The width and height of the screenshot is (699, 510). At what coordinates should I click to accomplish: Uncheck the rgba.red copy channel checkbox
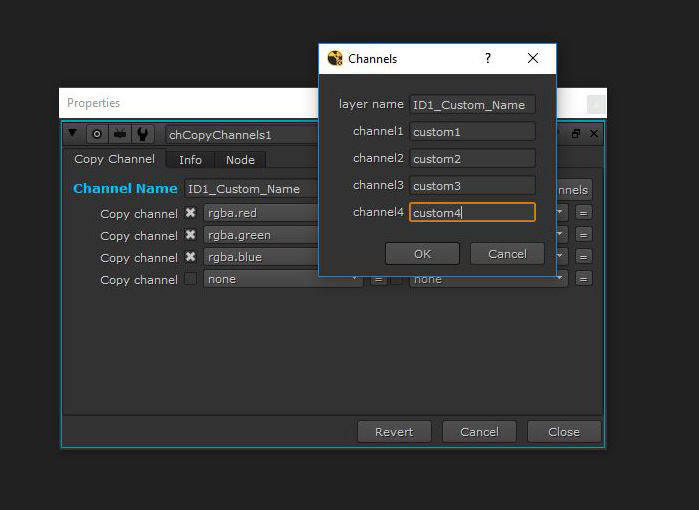coord(190,213)
